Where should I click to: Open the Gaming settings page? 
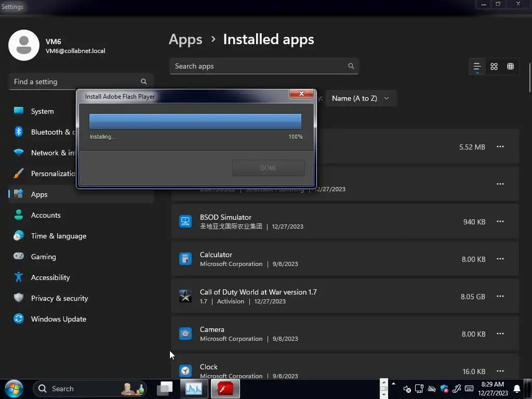click(81, 257)
